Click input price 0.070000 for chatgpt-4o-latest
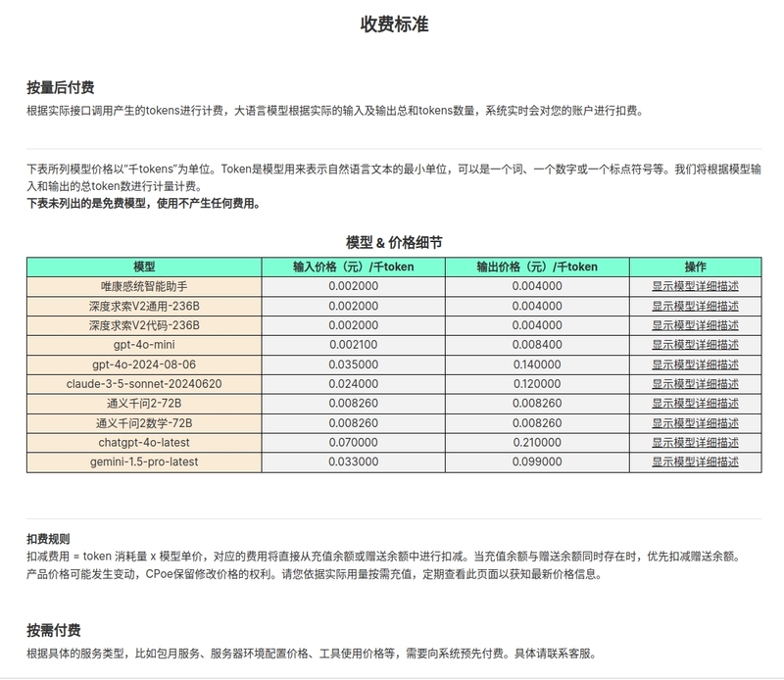 click(x=354, y=443)
